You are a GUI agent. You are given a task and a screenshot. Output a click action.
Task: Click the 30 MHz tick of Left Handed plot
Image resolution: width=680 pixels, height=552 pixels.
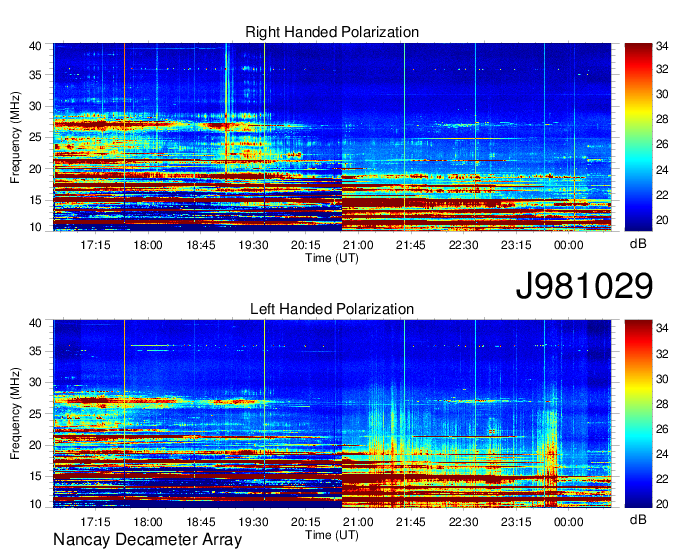35,382
